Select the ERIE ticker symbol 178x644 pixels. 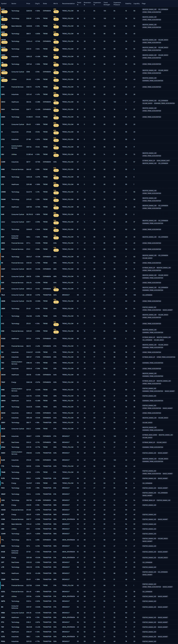point(3,331)
